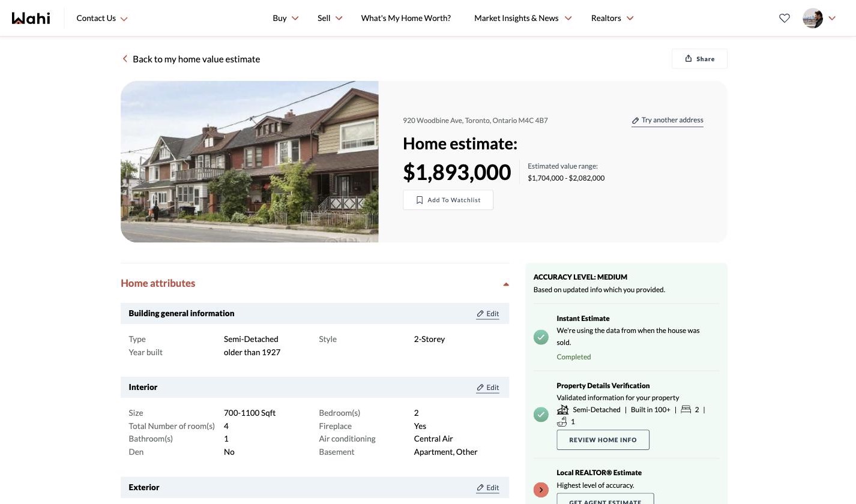Edit the Interior details
856x504 pixels.
(x=488, y=388)
